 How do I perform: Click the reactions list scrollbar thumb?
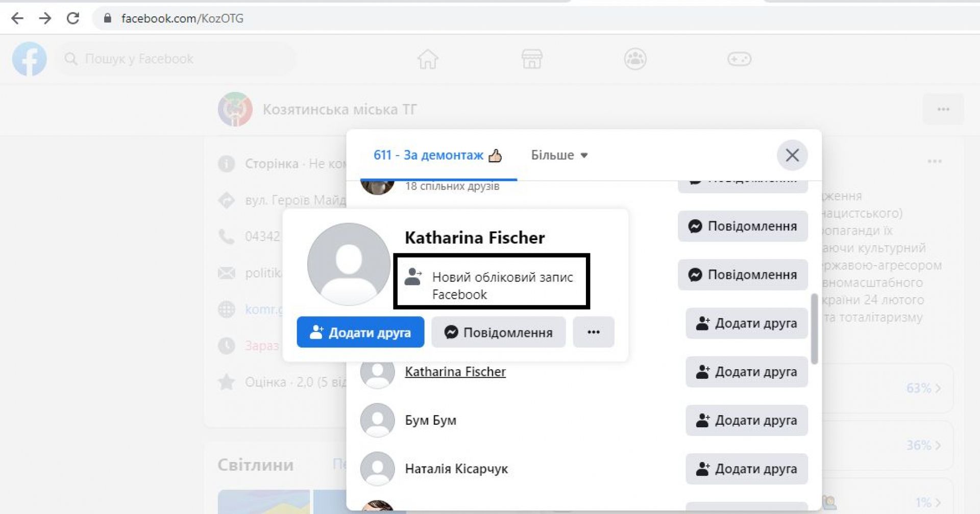[814, 329]
